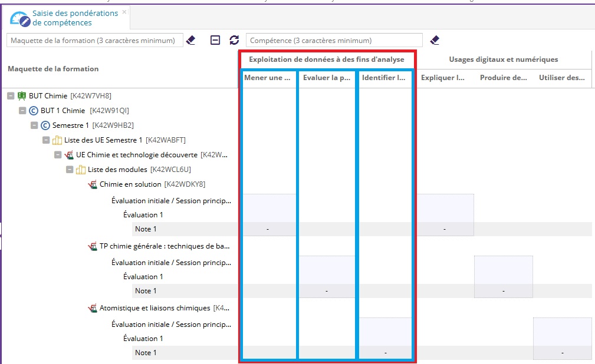595x364 pixels.
Task: Clear the Maquette de la formation filter with eraser
Action: pyautogui.click(x=190, y=40)
